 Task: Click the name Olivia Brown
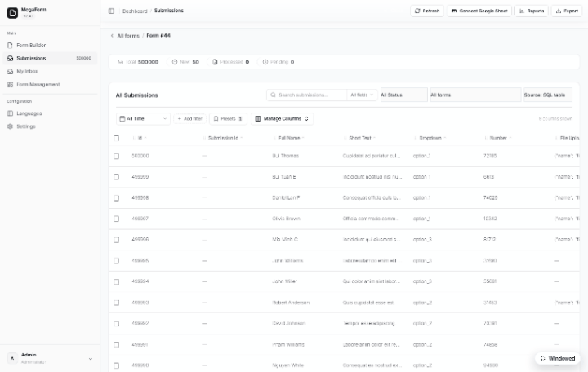[x=286, y=219]
